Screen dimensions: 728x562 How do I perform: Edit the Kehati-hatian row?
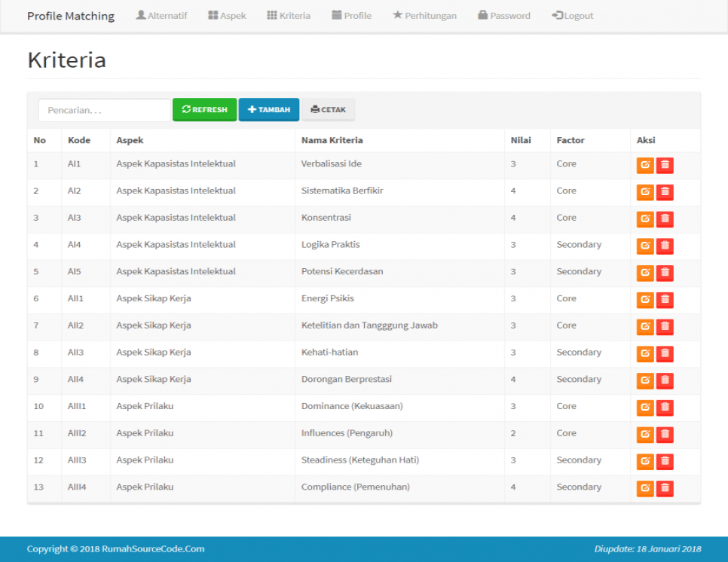645,353
